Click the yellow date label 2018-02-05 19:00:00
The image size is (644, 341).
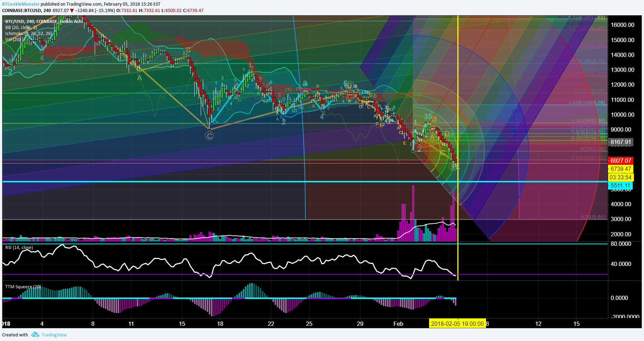point(457,324)
